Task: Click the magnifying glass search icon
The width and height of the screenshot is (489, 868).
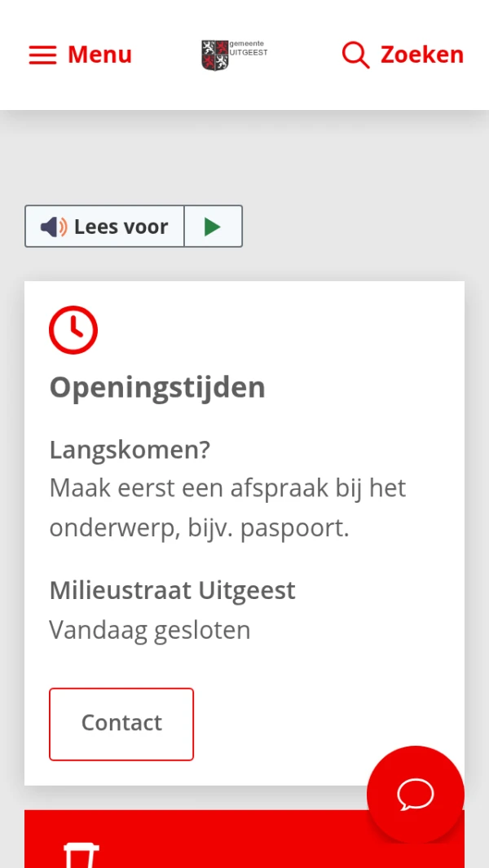Action: point(355,55)
